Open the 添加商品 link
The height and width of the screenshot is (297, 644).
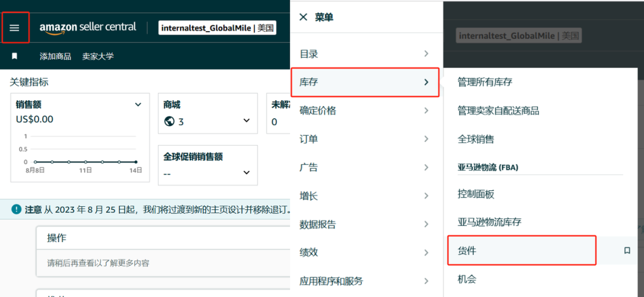pyautogui.click(x=55, y=56)
